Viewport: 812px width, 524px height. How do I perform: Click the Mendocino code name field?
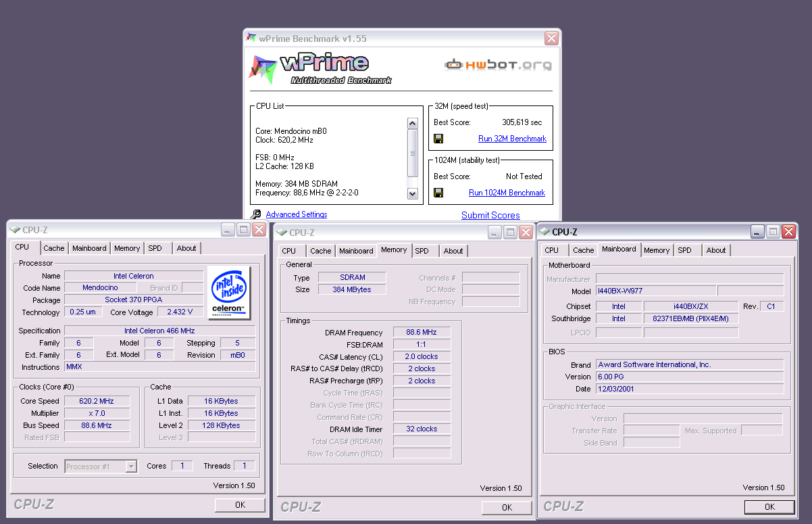coord(100,288)
